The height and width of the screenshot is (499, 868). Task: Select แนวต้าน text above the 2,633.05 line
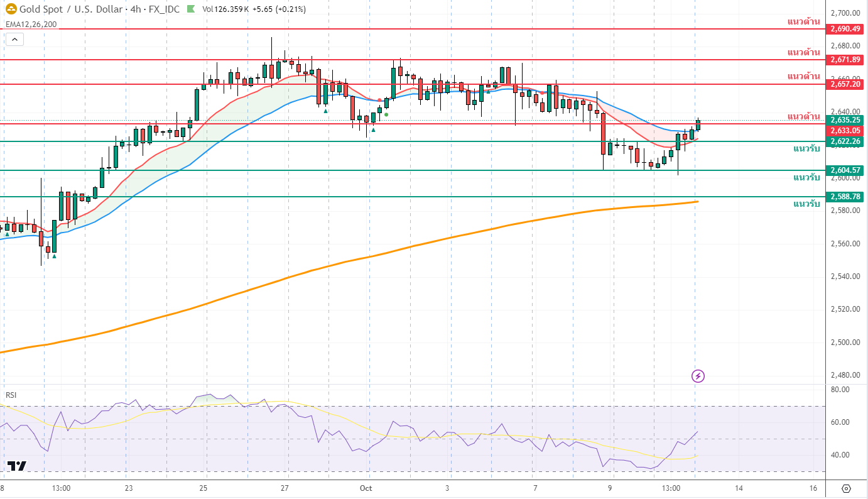coord(803,116)
